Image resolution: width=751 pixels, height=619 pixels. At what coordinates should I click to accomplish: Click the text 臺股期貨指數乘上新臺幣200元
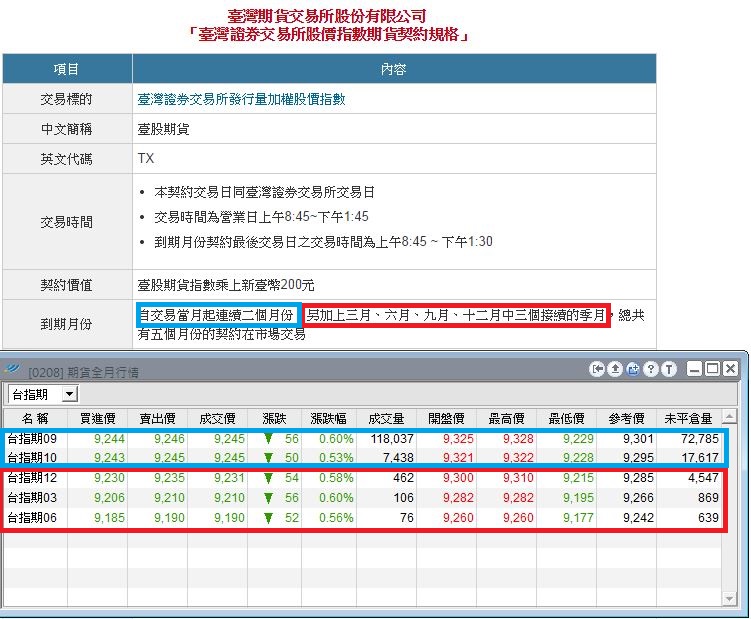[226, 285]
